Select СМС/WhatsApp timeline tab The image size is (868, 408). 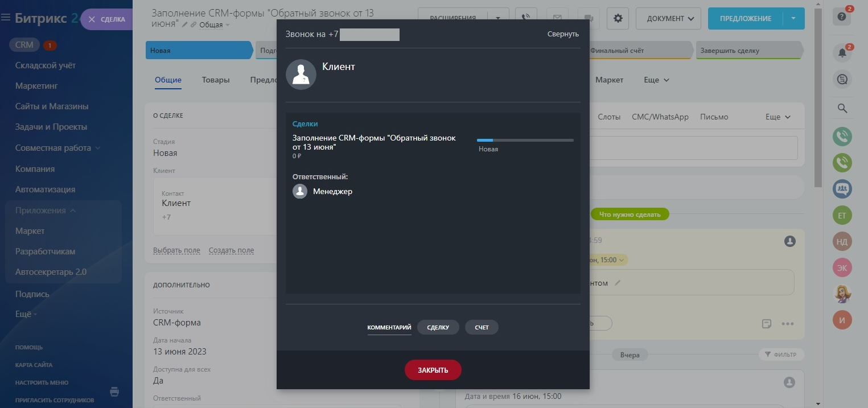[660, 117]
